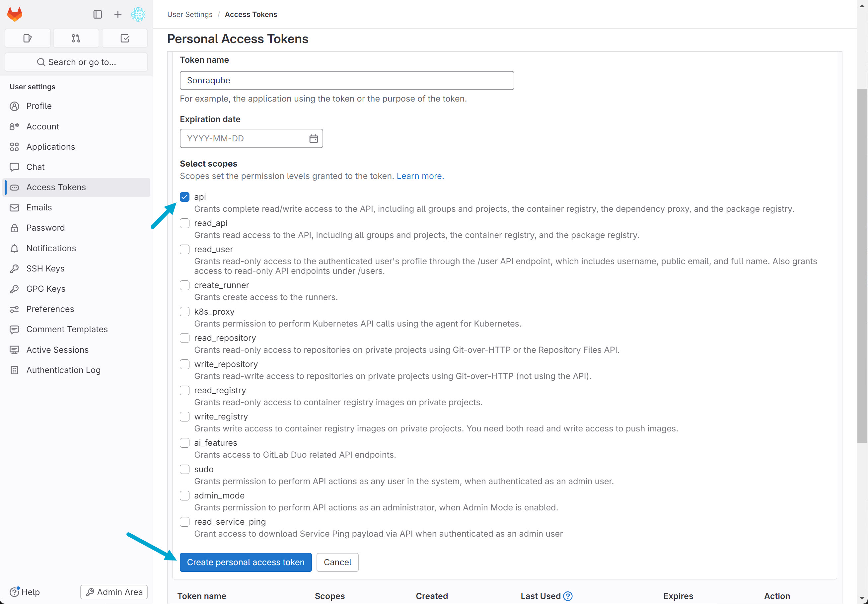This screenshot has height=604, width=868.
Task: Uncheck the api scope checkbox
Action: pos(184,197)
